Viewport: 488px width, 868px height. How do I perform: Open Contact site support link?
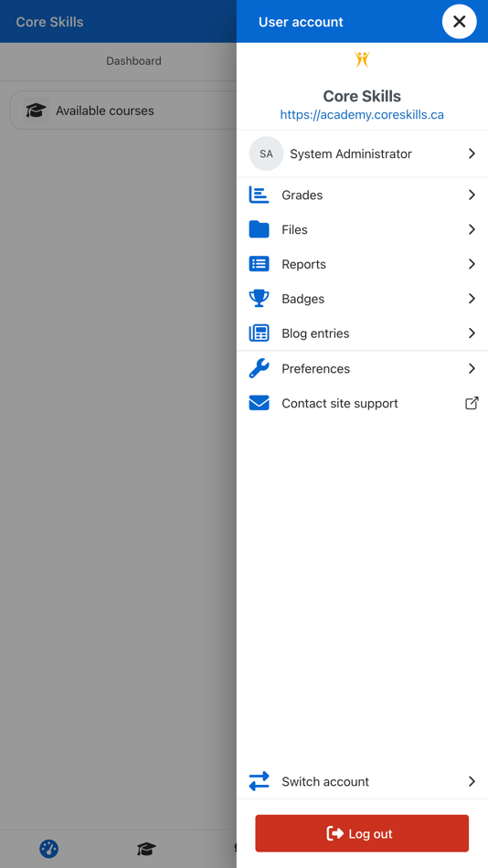pyautogui.click(x=362, y=403)
